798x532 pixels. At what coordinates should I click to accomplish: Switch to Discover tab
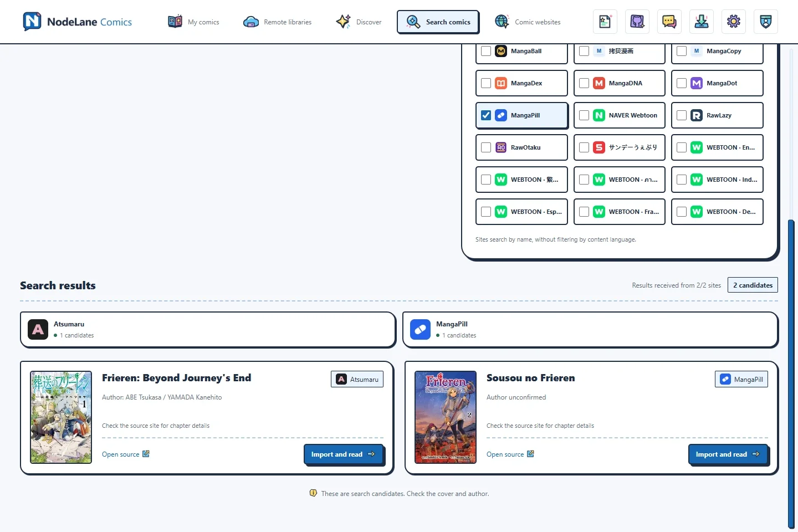[x=359, y=22]
